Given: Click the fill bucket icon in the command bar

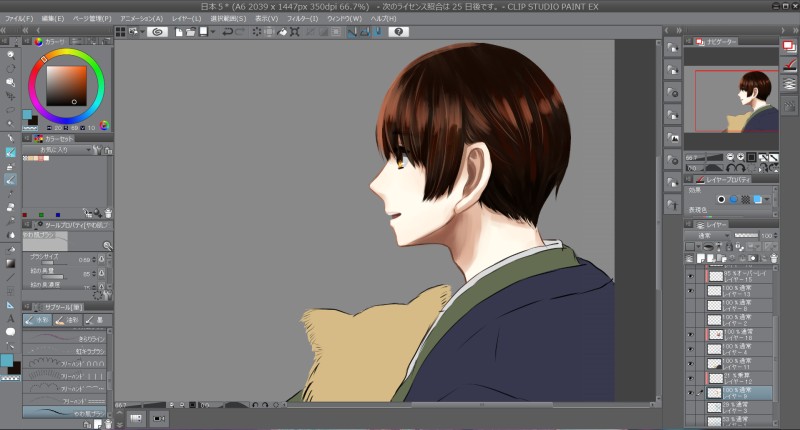Looking at the screenshot, I should pos(282,32).
